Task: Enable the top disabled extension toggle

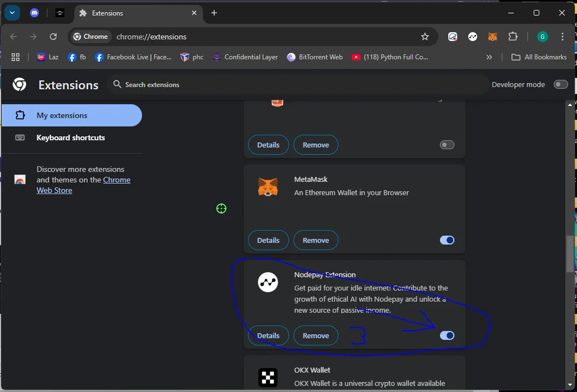Action: [x=447, y=145]
